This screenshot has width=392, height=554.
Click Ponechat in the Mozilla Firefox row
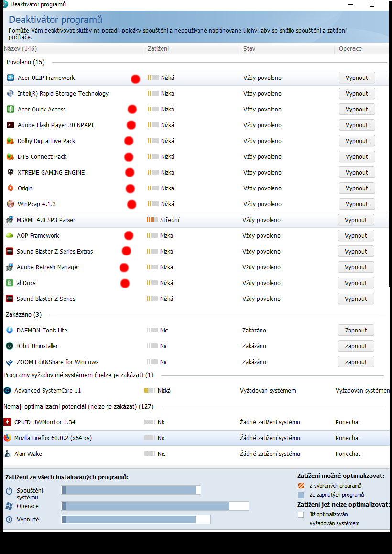[x=348, y=438]
